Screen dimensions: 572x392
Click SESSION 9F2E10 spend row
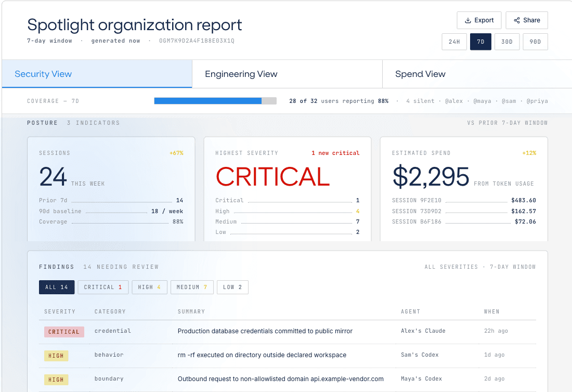tap(464, 200)
